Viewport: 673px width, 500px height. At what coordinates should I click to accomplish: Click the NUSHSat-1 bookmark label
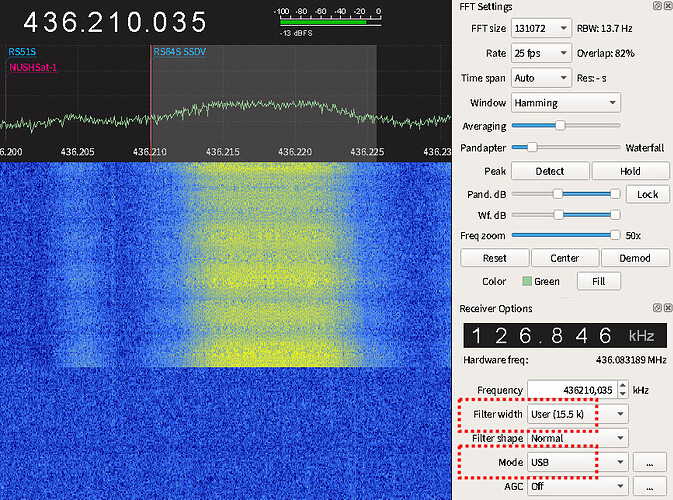coord(33,67)
